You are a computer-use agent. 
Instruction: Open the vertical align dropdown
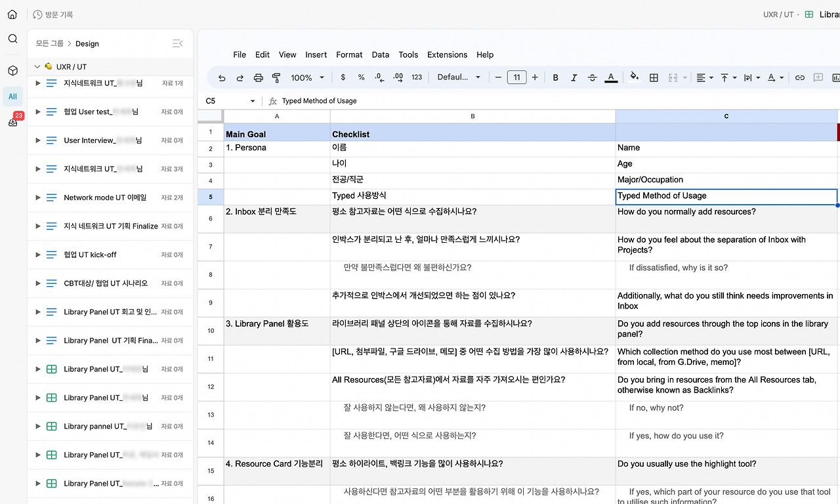pos(728,77)
